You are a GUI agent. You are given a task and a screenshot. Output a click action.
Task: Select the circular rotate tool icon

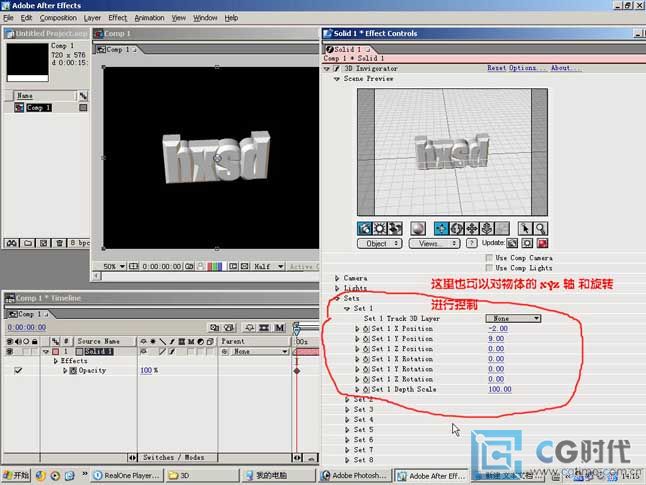pos(456,228)
